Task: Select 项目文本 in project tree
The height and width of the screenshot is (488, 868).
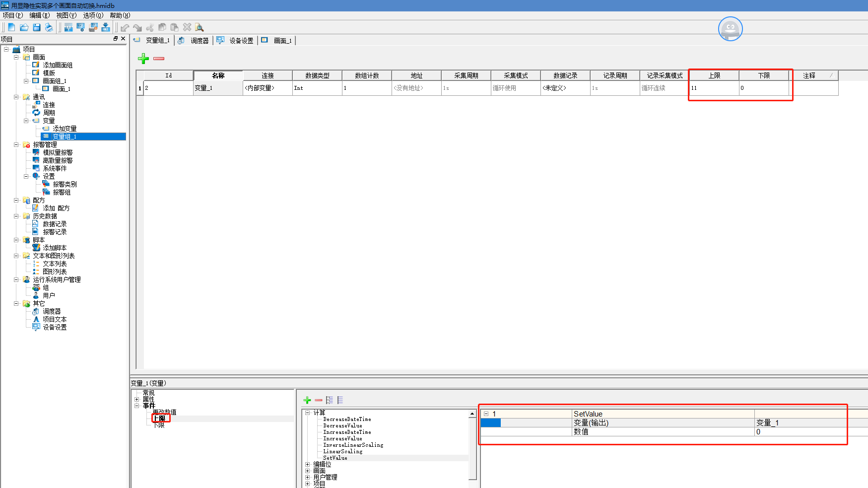Action: point(54,319)
